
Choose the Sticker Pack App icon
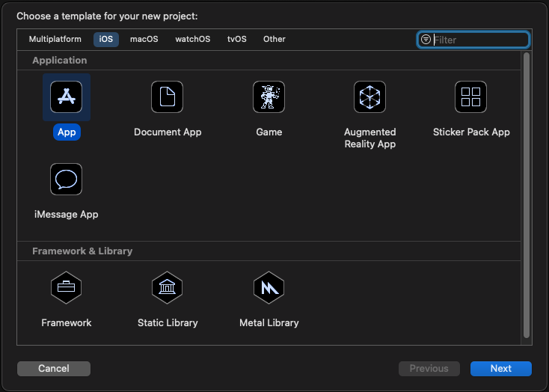(x=470, y=97)
